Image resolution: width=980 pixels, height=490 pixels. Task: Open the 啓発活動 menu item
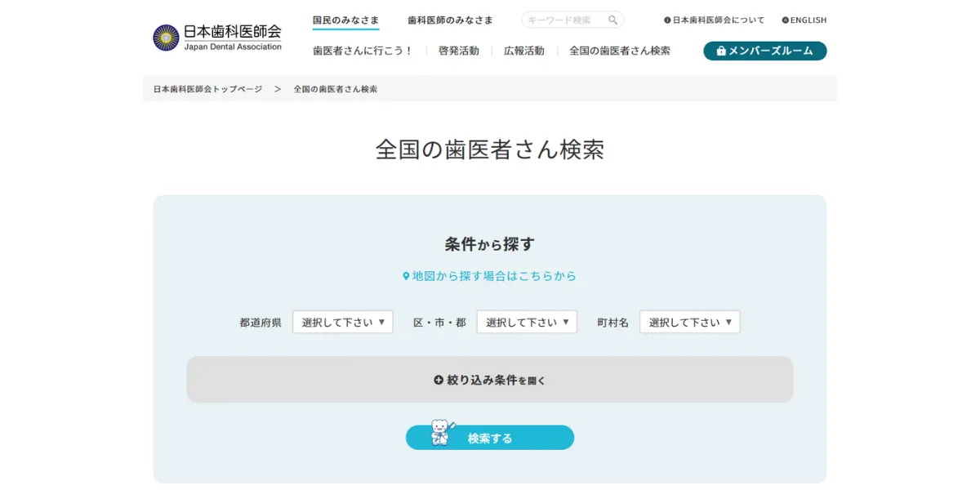coord(459,51)
